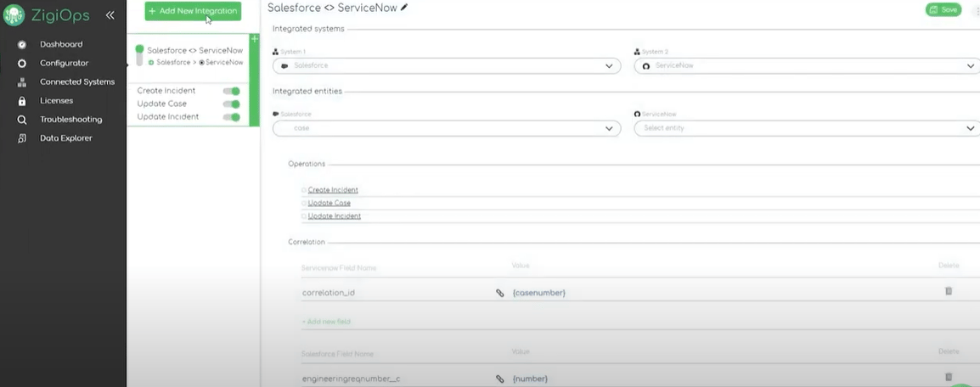
Task: Edit integration name with pencil icon
Action: [403, 8]
